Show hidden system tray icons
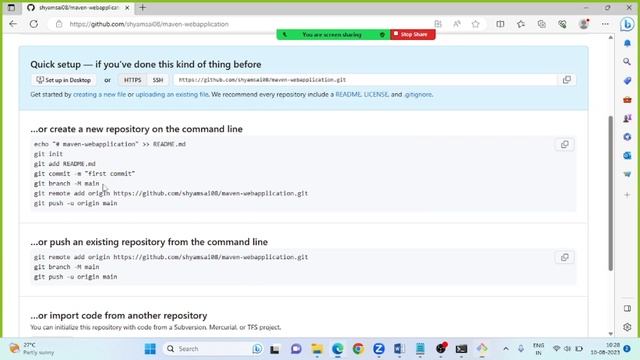 pos(506,349)
